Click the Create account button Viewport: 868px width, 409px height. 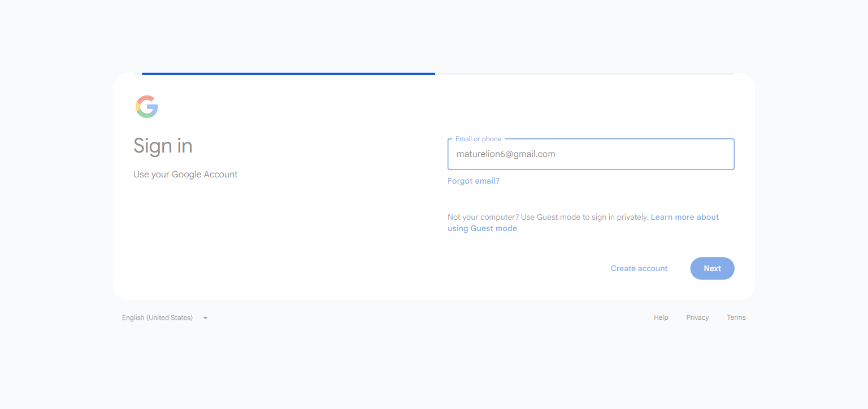coord(639,268)
